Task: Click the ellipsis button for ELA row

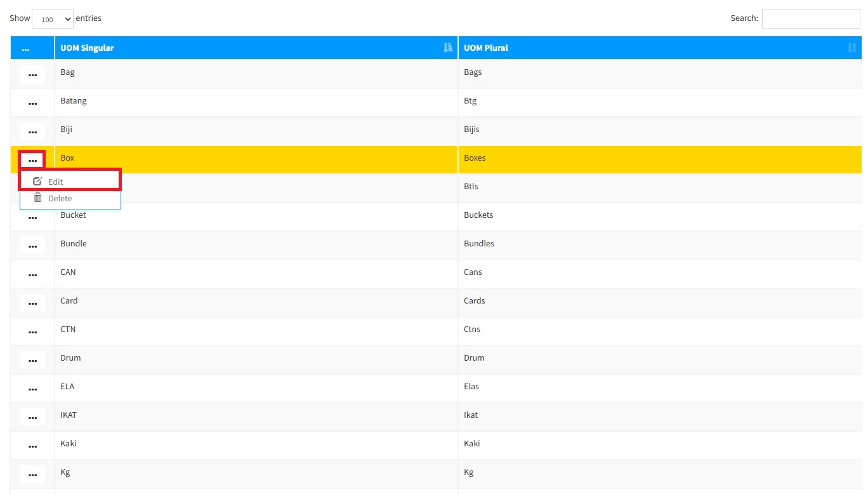Action: click(32, 389)
